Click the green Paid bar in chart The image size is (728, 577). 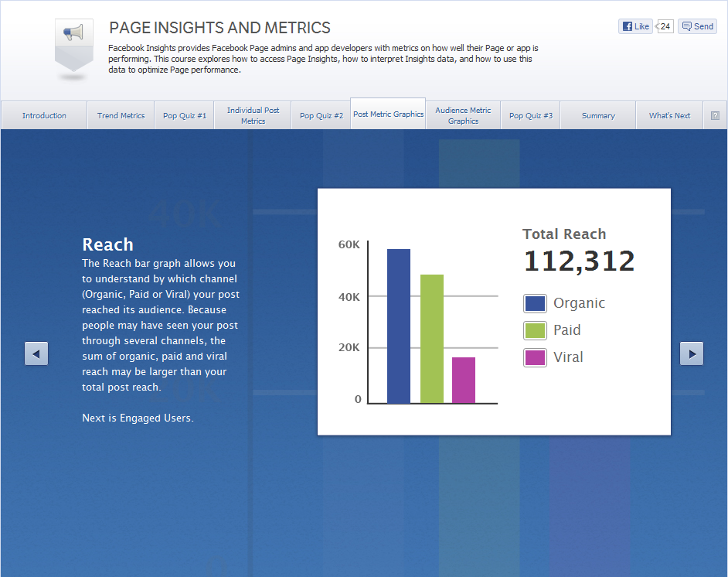432,339
